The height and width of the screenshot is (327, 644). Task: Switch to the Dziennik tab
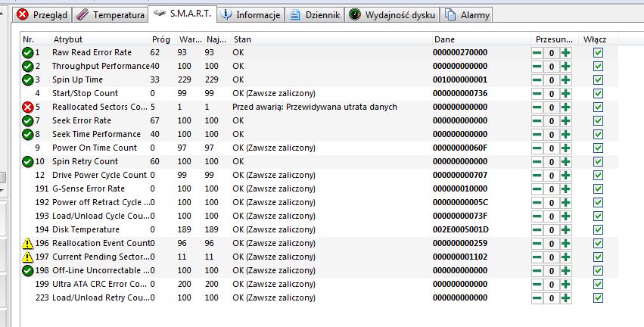pyautogui.click(x=315, y=15)
